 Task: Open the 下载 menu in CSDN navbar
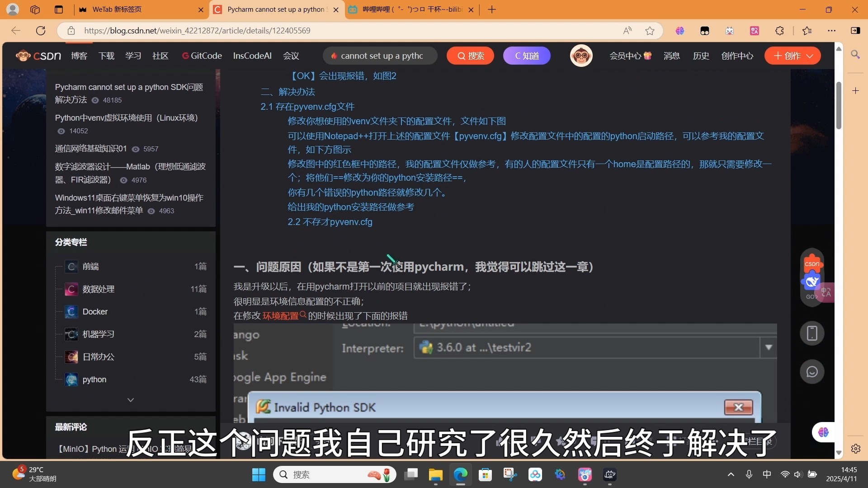point(106,56)
